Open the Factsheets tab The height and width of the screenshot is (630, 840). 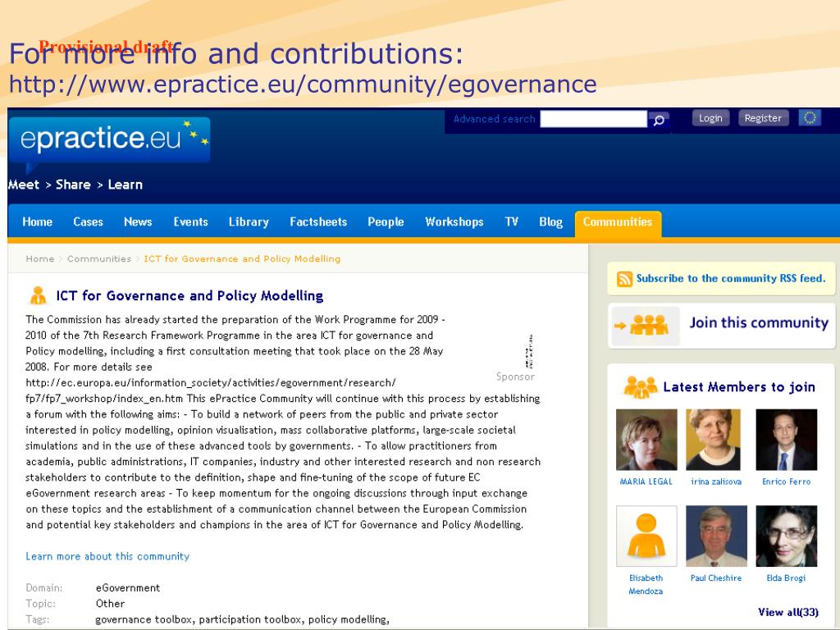click(x=318, y=221)
